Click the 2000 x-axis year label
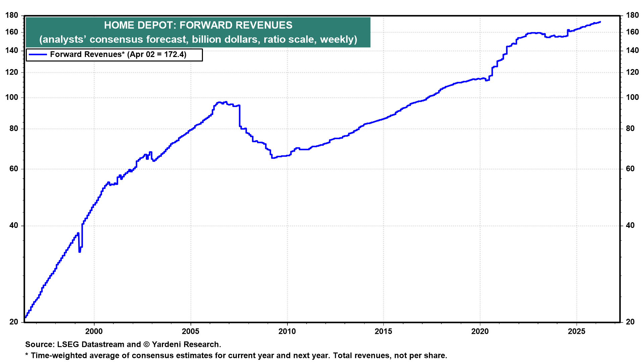The image size is (644, 362). coord(94,331)
